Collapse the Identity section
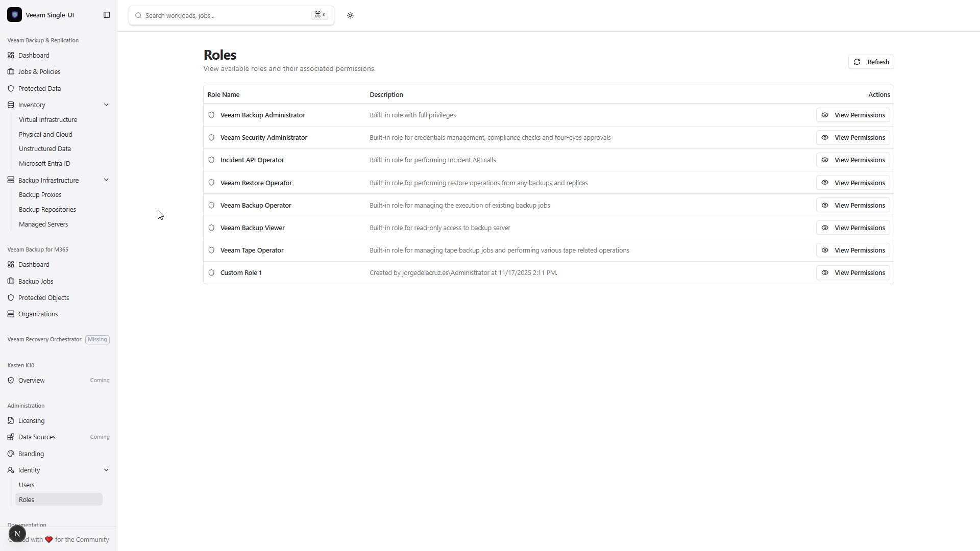 [x=106, y=470]
